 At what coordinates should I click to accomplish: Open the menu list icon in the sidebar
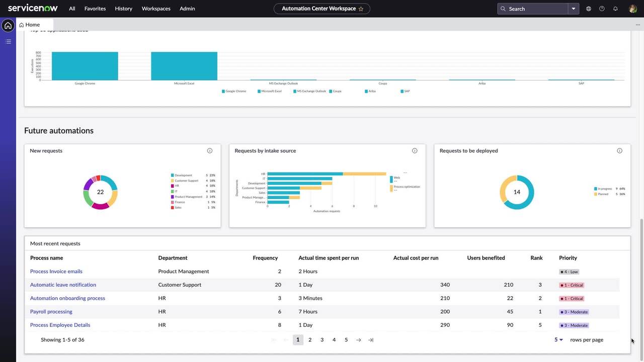(8, 41)
